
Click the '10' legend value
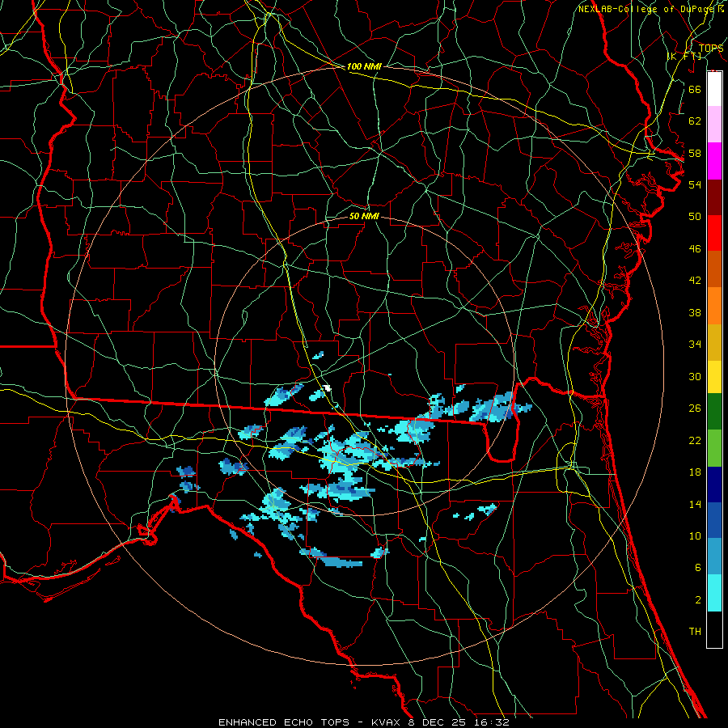695,535
